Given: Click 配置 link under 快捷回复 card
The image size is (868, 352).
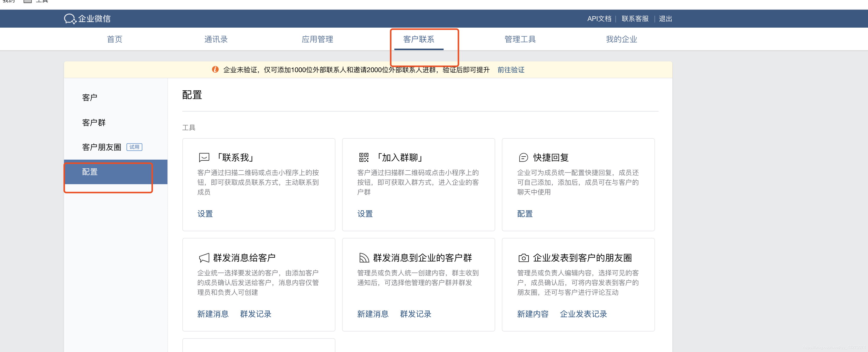Looking at the screenshot, I should click(525, 214).
